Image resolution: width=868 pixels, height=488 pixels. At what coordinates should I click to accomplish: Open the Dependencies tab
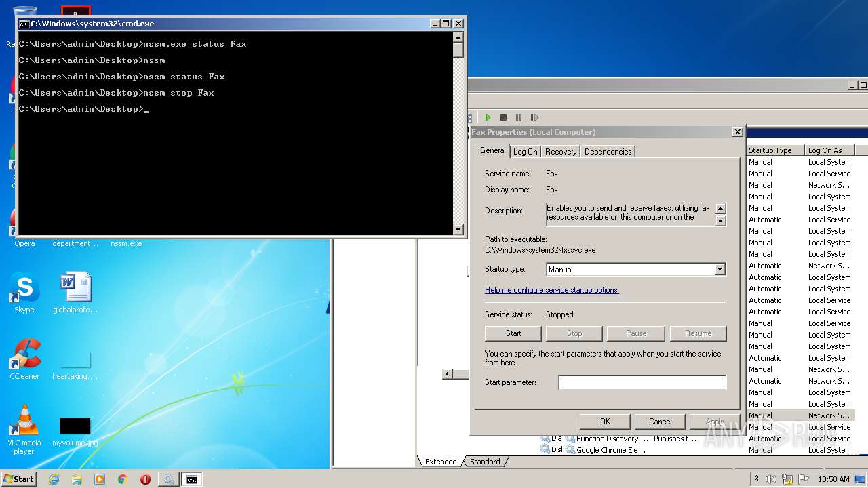tap(608, 152)
